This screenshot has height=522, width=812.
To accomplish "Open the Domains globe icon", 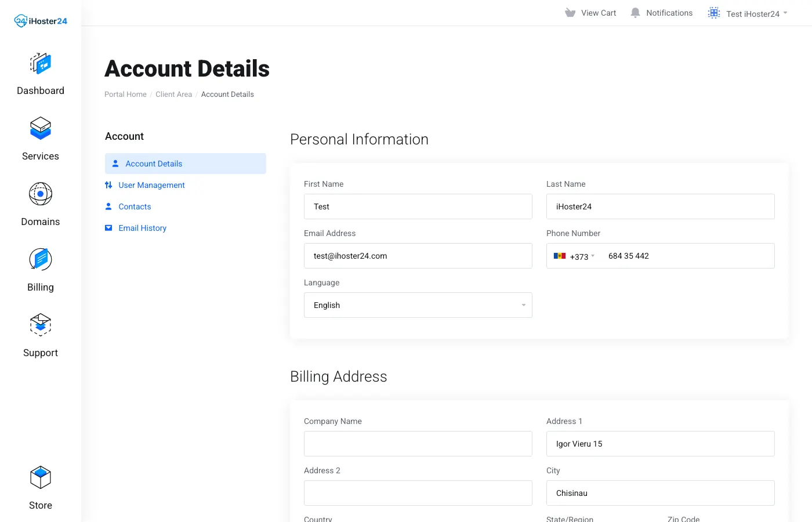I will 41,194.
